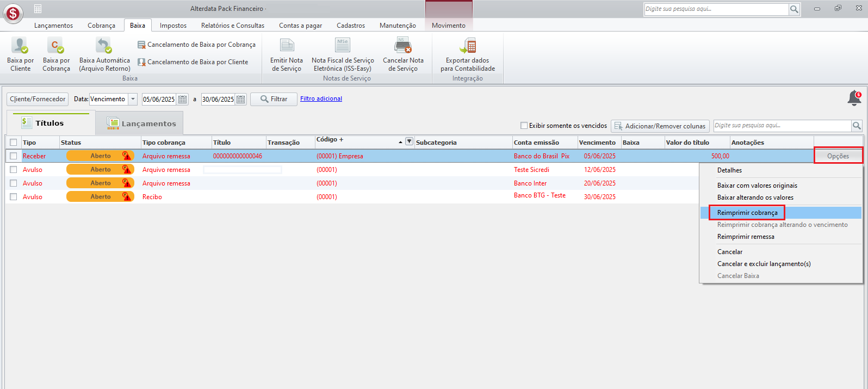Image resolution: width=868 pixels, height=389 pixels.
Task: Check the Receber row checkbox
Action: point(14,156)
